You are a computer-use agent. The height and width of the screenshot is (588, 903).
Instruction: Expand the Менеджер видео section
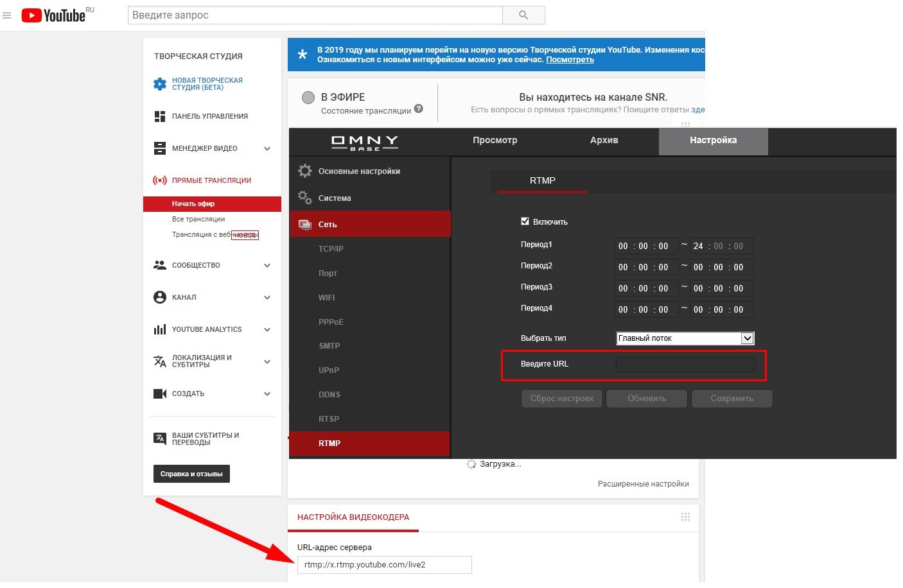tap(267, 148)
